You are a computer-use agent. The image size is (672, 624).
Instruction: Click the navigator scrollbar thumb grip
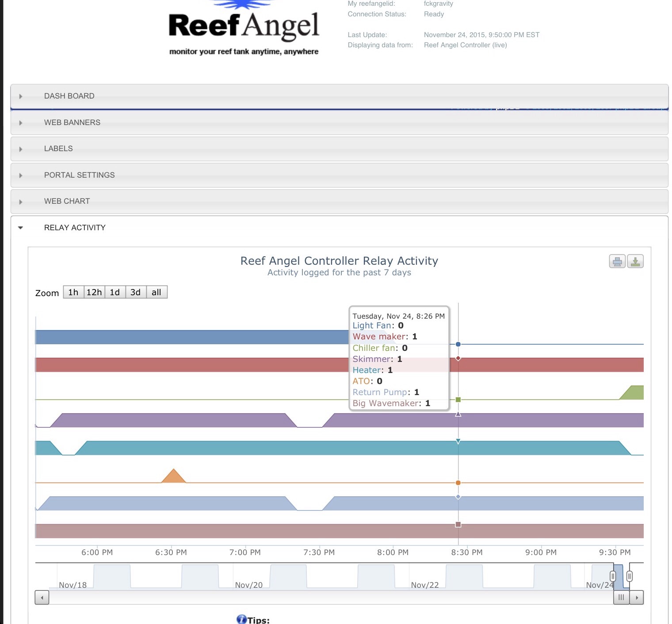pyautogui.click(x=621, y=597)
